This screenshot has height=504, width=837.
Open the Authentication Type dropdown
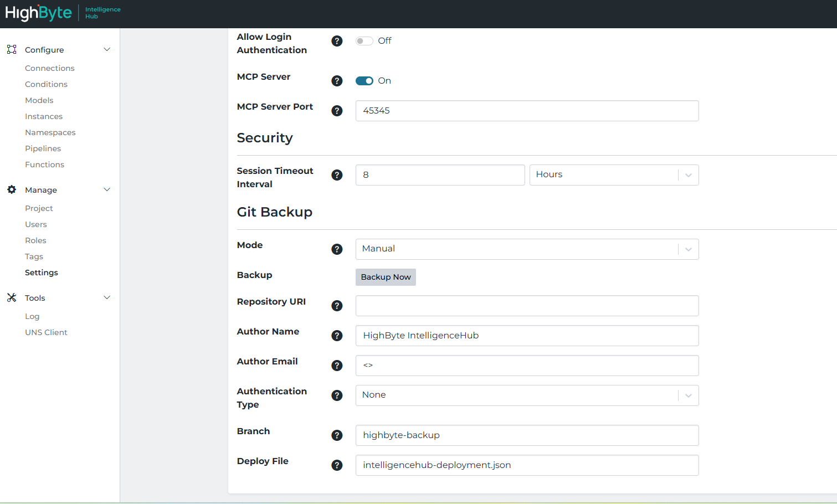[x=527, y=395]
